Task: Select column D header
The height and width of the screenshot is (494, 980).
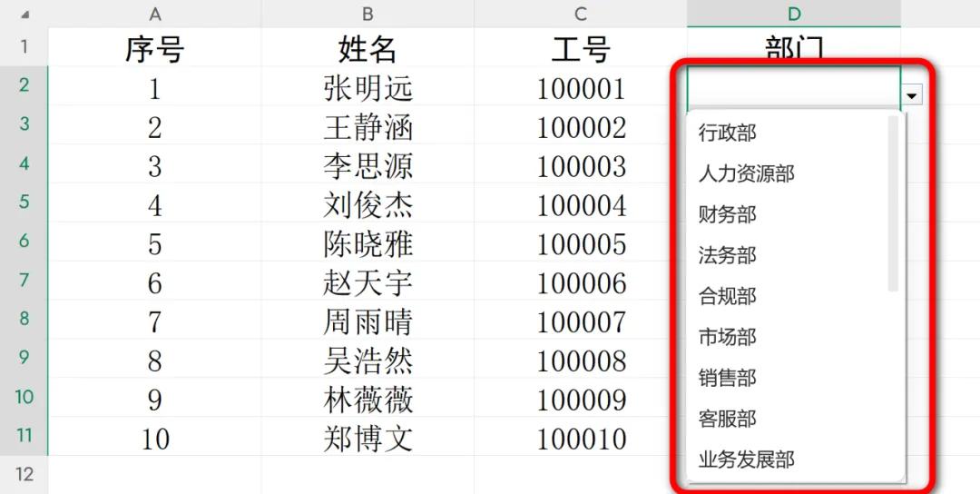Action: pos(794,14)
